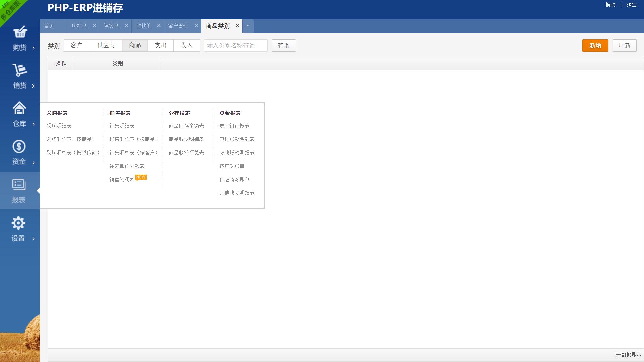Image resolution: width=644 pixels, height=362 pixels.
Task: Click the orange 新增 button
Action: pyautogui.click(x=595, y=45)
